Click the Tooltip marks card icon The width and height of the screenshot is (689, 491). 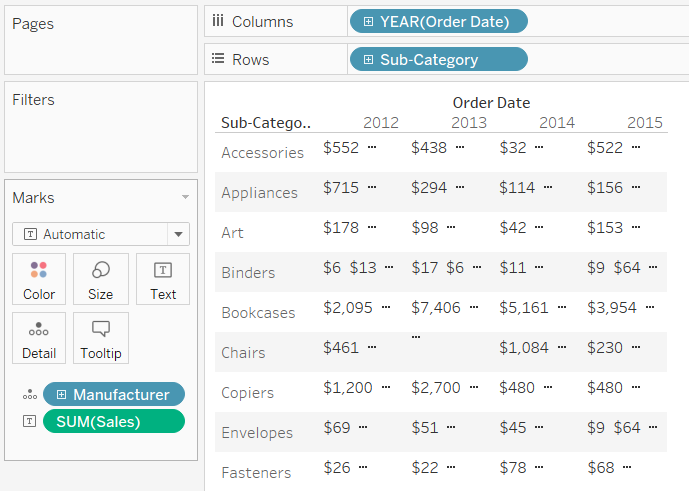pos(101,337)
